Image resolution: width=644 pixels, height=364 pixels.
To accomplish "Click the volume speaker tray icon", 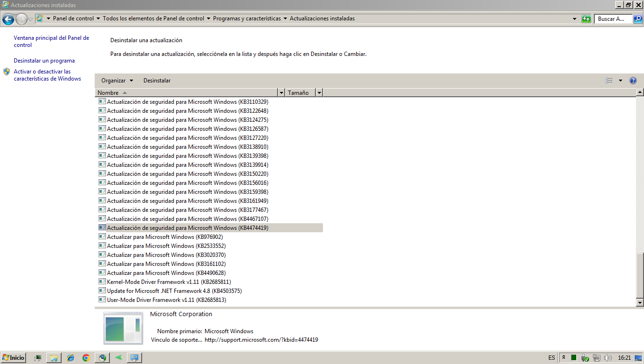I will click(x=608, y=358).
